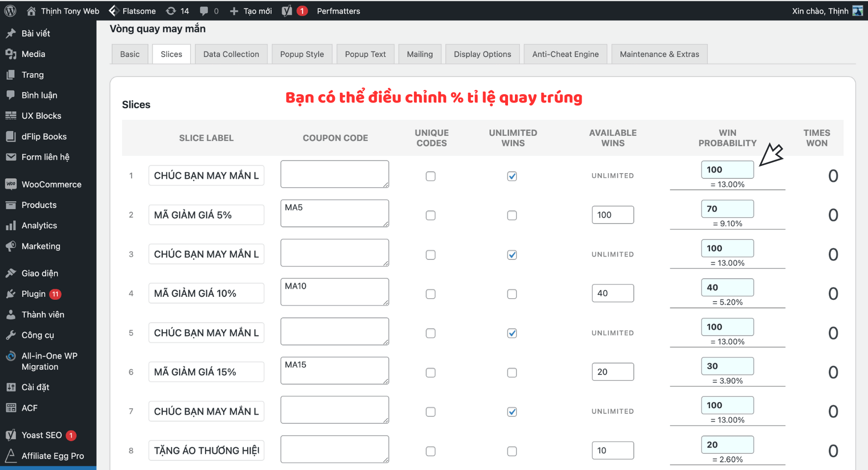The width and height of the screenshot is (868, 470).
Task: Open the Popup Style tab
Action: tap(302, 54)
